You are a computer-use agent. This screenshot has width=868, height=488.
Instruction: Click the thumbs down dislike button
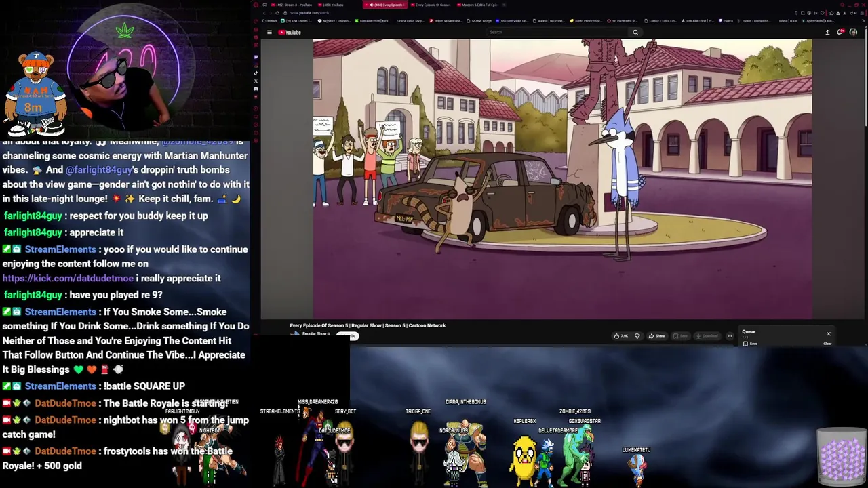tap(637, 336)
